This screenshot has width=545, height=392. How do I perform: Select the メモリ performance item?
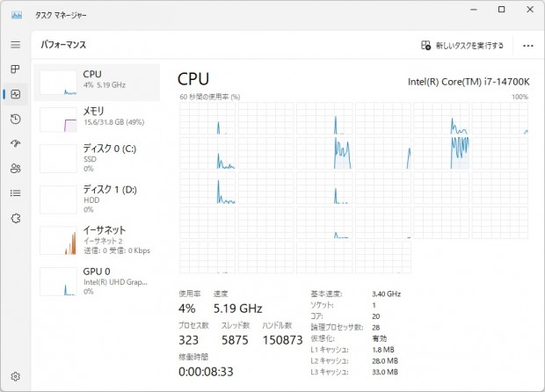[97, 117]
